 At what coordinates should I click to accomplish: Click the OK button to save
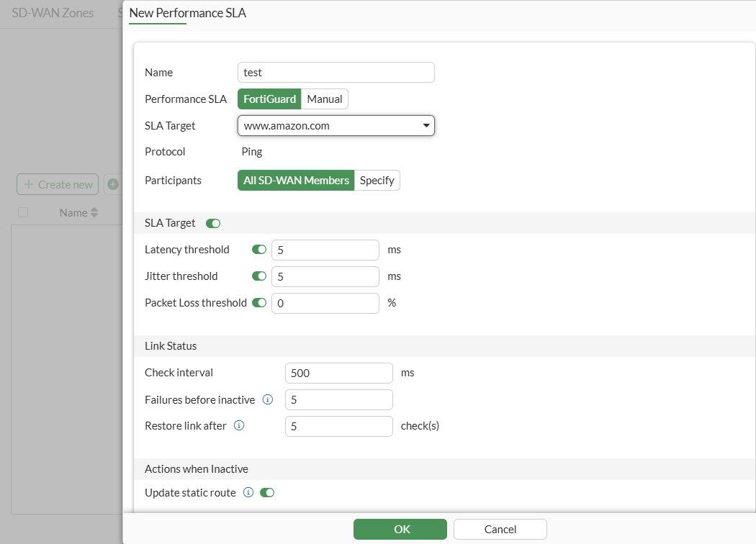coord(400,529)
